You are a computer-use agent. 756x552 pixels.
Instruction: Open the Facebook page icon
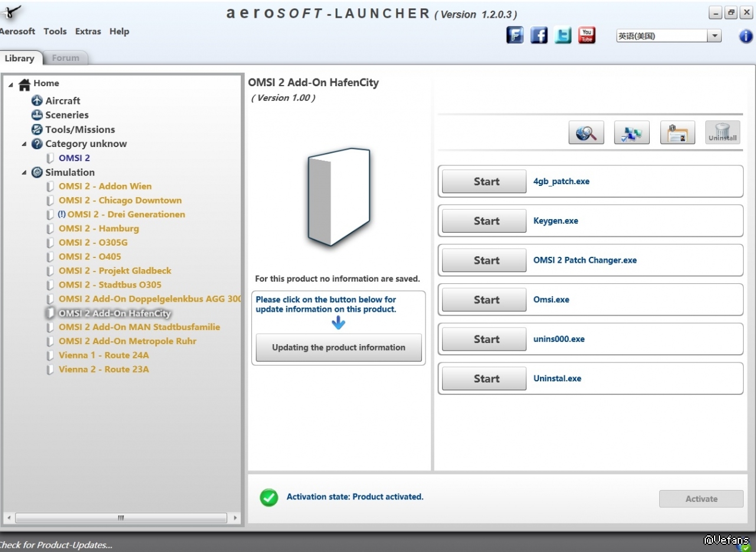(x=539, y=35)
